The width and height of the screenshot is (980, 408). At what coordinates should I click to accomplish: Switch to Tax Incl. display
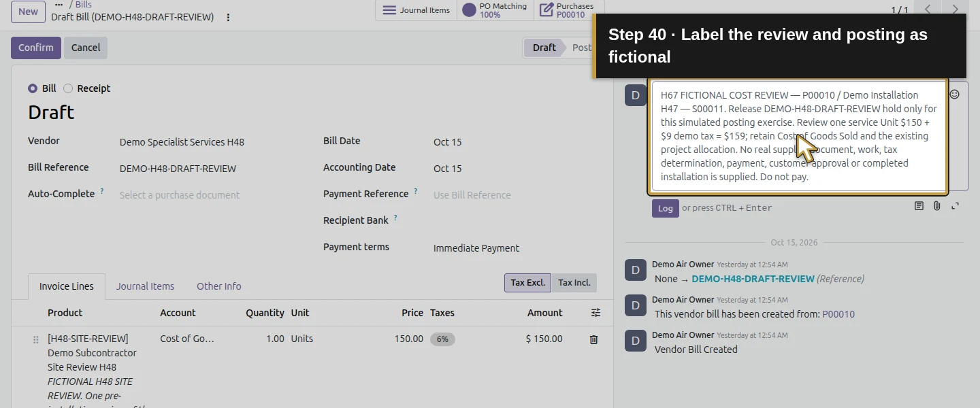point(574,283)
